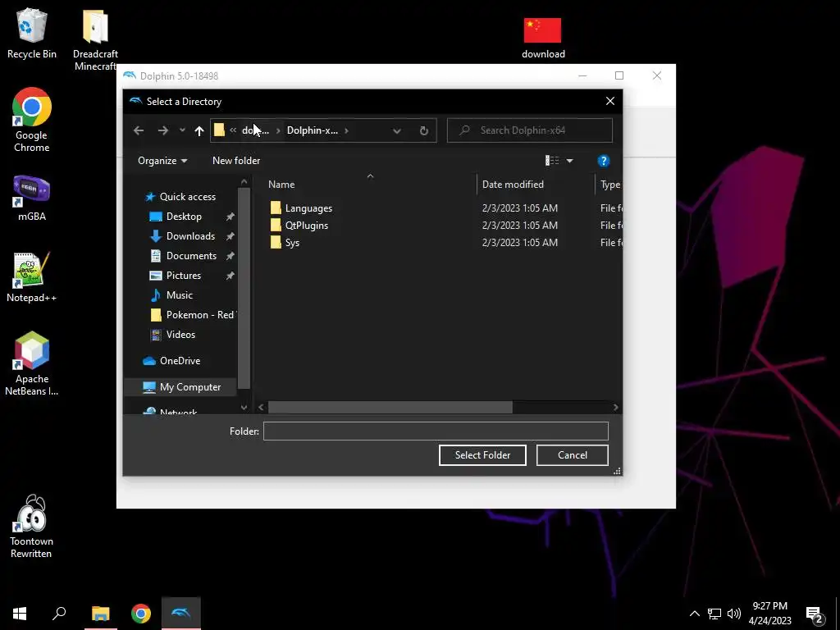
Task: Open taskbar search
Action: (x=59, y=614)
